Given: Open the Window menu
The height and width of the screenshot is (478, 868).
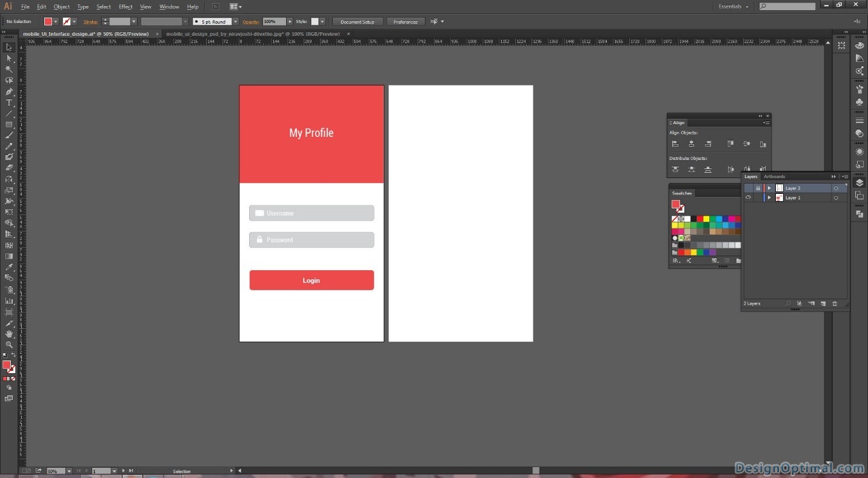Looking at the screenshot, I should click(x=169, y=7).
